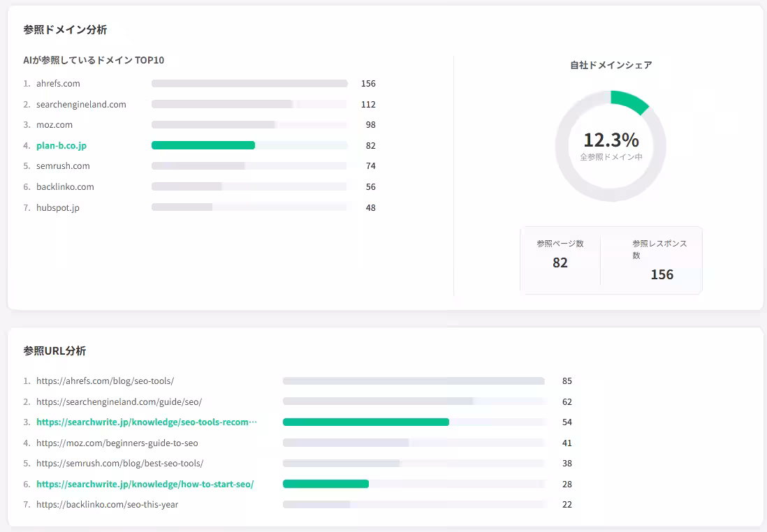Click the URL count 28
The width and height of the screenshot is (767, 532).
(567, 484)
